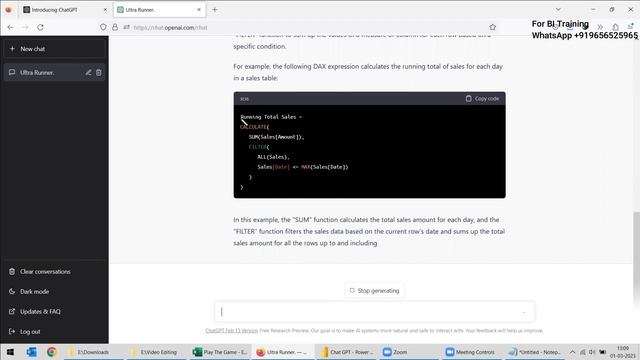640x360 pixels.
Task: Open Video Editing folder taskbar item
Action: (155, 352)
